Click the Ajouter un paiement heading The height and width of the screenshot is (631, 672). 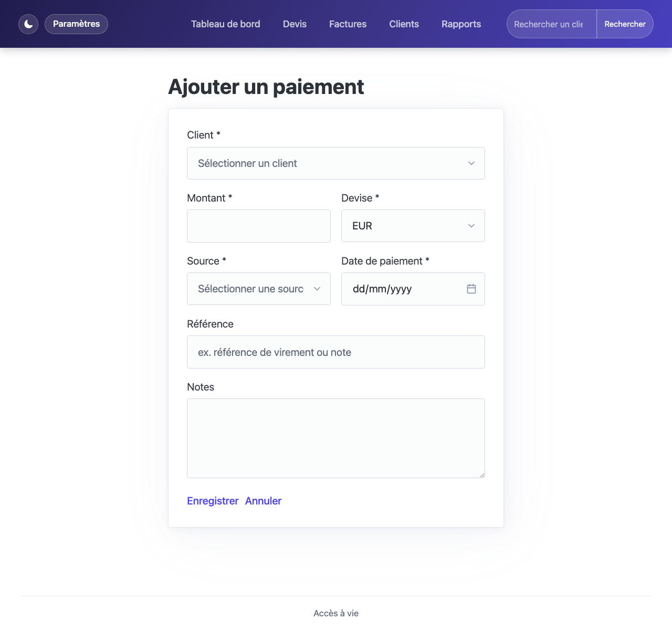click(x=266, y=87)
